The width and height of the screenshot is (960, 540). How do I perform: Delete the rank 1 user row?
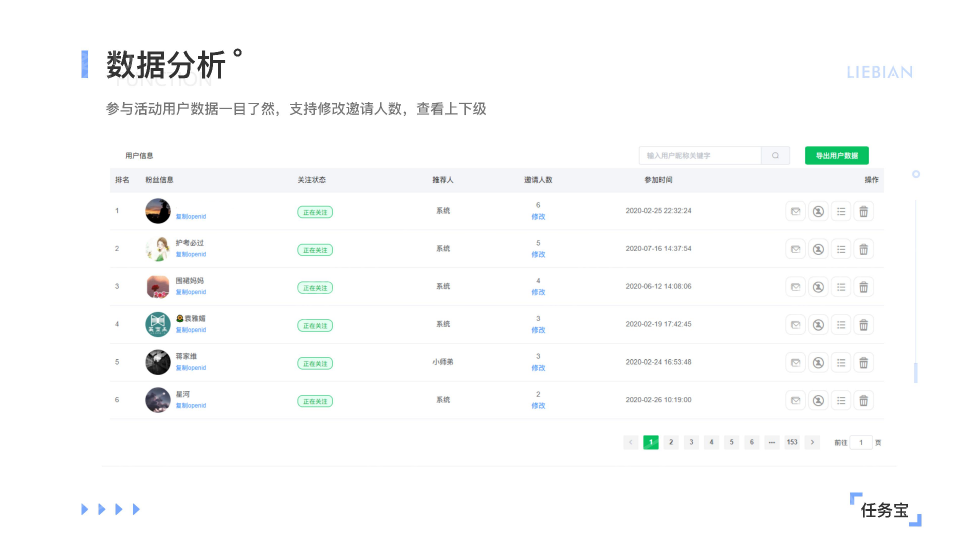click(x=864, y=211)
